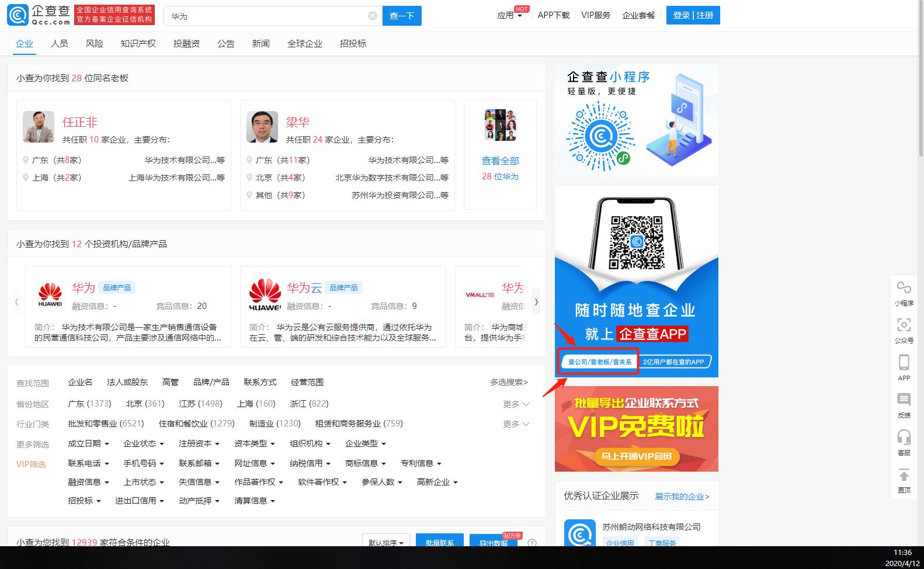Expand 更多 in the 省份地区 row
924x569 pixels.
pos(516,404)
